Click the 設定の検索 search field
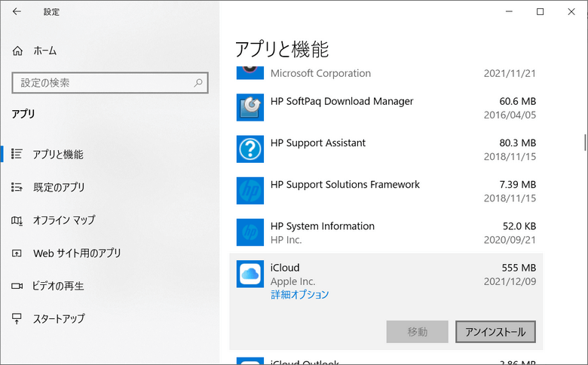Image resolution: width=588 pixels, height=365 pixels. click(x=110, y=82)
